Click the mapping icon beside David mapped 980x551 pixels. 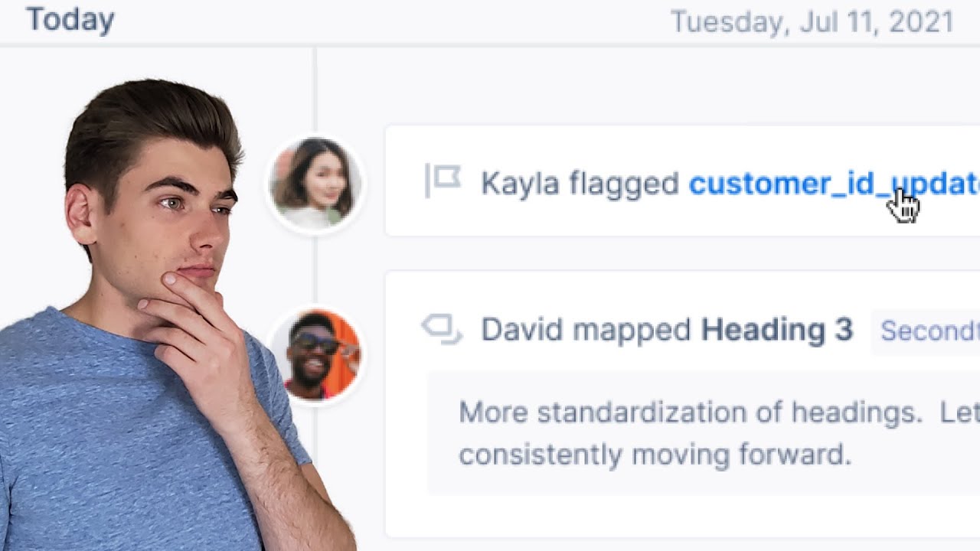442,330
